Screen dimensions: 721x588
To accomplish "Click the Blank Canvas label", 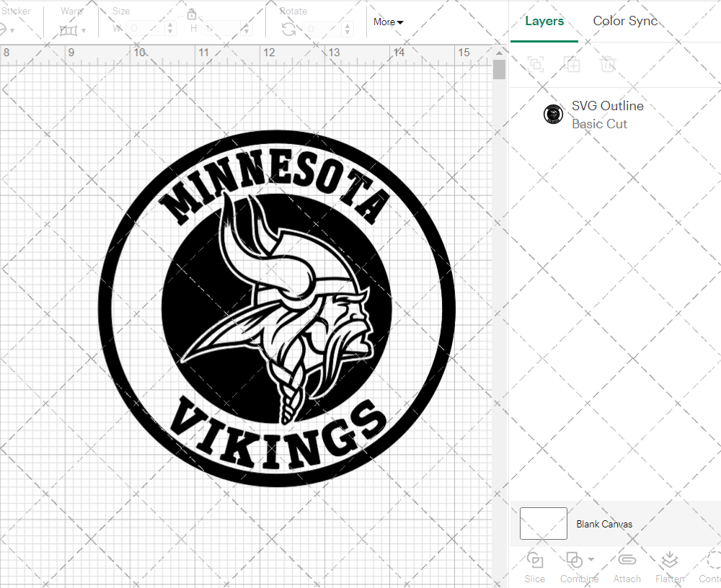I will (605, 524).
